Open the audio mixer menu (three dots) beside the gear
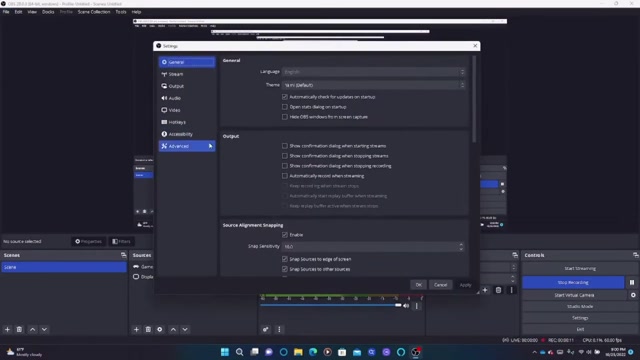 (279, 329)
